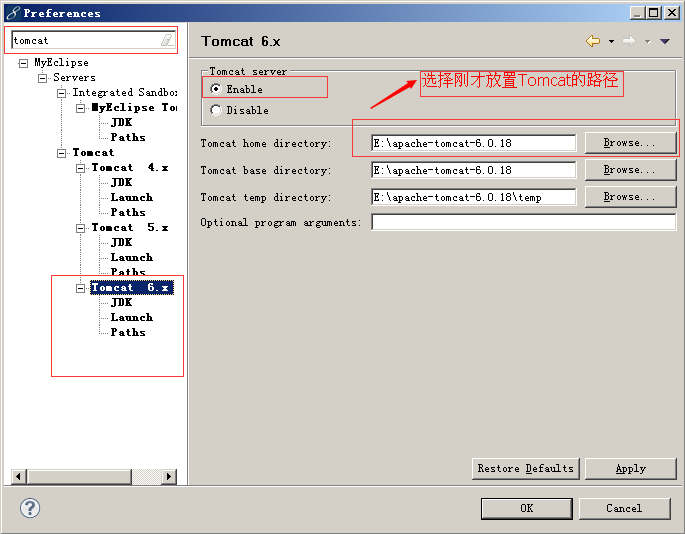Maximize the Preferences window
The image size is (685, 534).
(654, 13)
